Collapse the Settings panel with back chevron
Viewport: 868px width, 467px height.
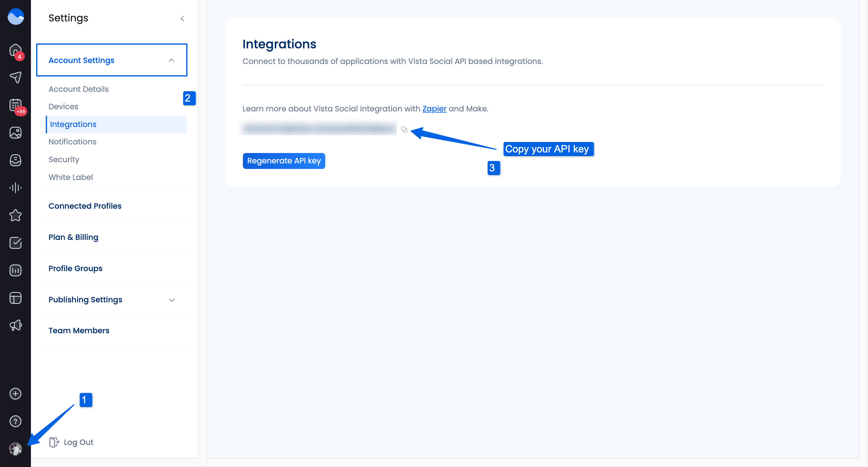[x=182, y=19]
